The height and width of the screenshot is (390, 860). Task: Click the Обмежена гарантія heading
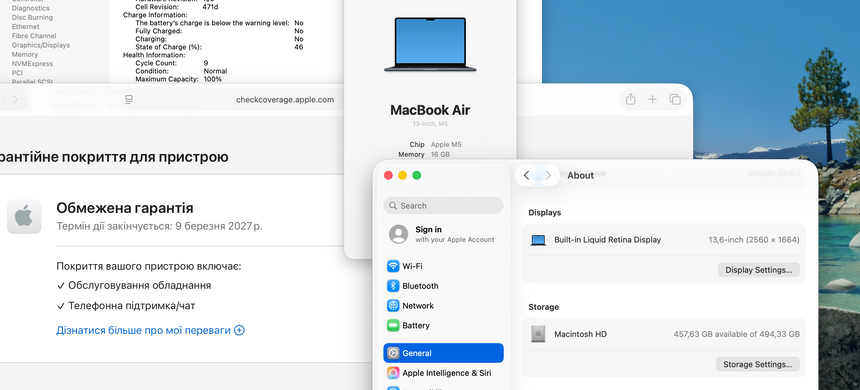tap(125, 208)
